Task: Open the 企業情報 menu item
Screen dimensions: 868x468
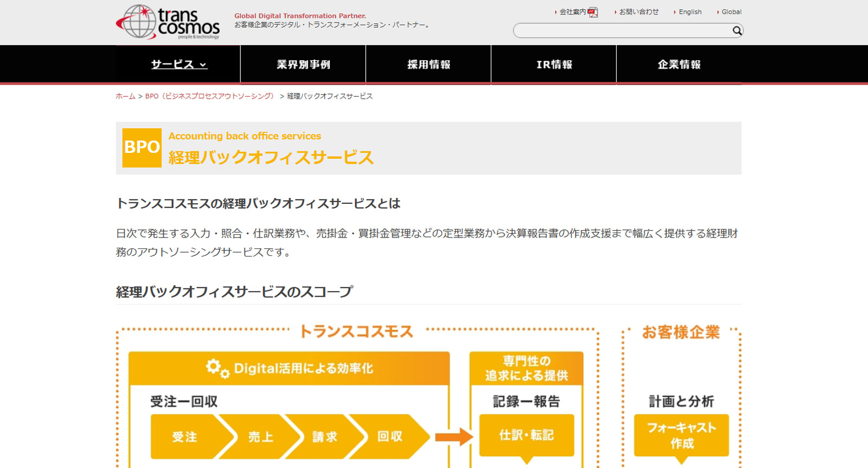Action: pyautogui.click(x=679, y=65)
